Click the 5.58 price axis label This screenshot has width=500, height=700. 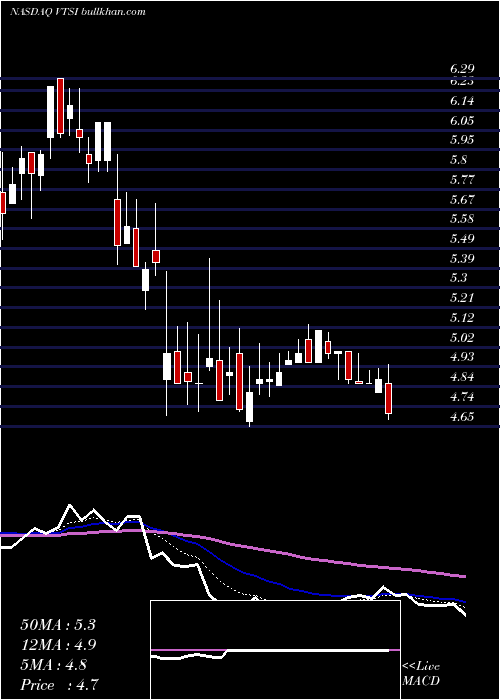(x=462, y=219)
